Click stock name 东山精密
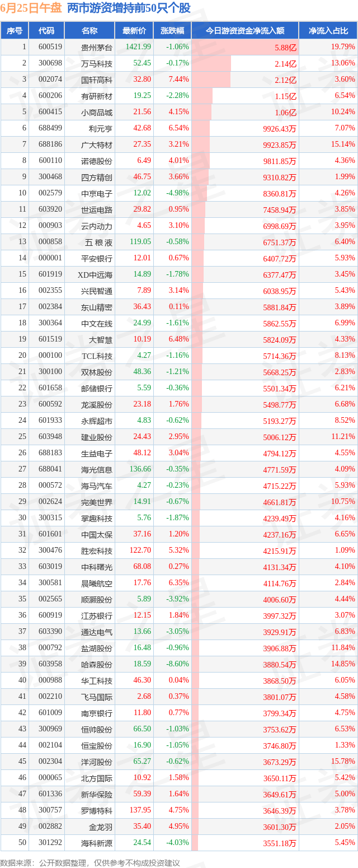This screenshot has height=868, width=358. coord(97,307)
